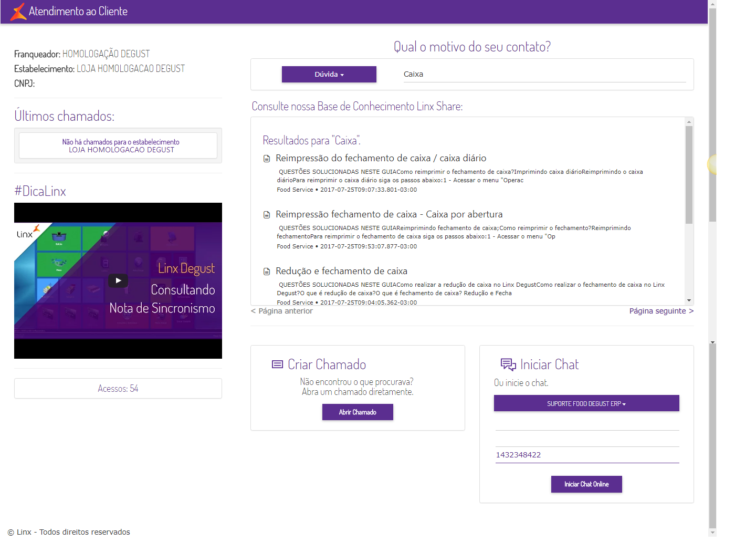Open article Redução e fechamento de caixa
Viewport: 756px width, 542px height.
click(x=341, y=271)
